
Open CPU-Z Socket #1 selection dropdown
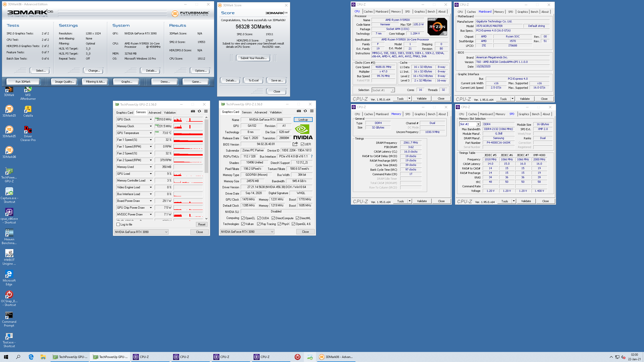pos(383,90)
